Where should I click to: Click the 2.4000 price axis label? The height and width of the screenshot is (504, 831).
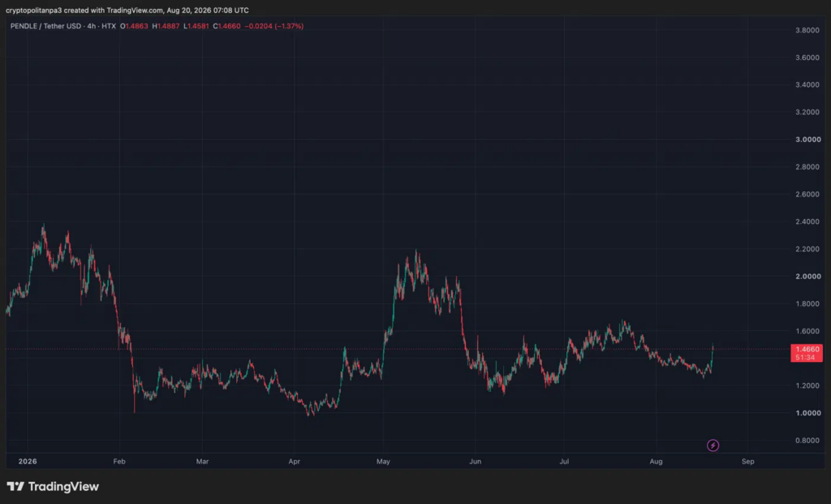click(x=807, y=222)
